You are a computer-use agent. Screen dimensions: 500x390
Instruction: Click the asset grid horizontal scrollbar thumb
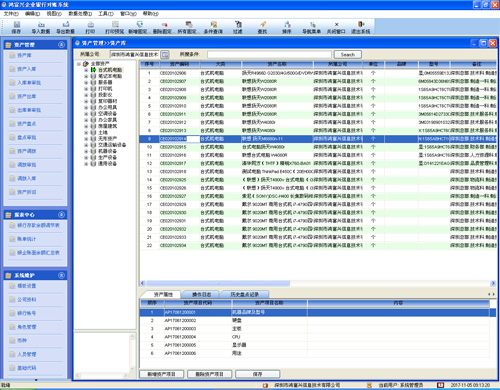click(218, 283)
